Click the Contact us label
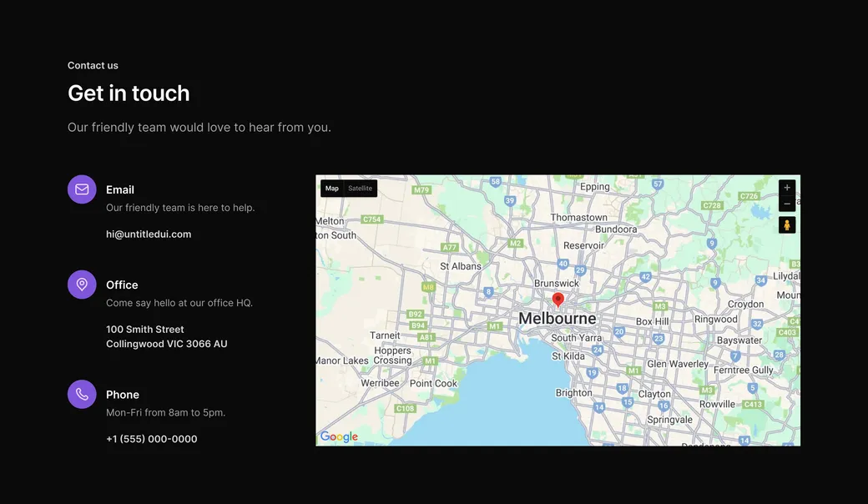 point(93,64)
